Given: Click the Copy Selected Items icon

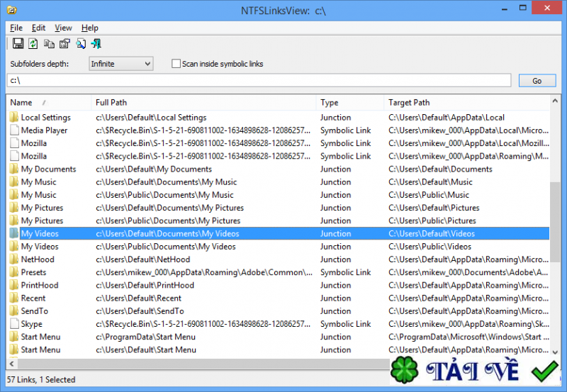Looking at the screenshot, I should pos(49,44).
